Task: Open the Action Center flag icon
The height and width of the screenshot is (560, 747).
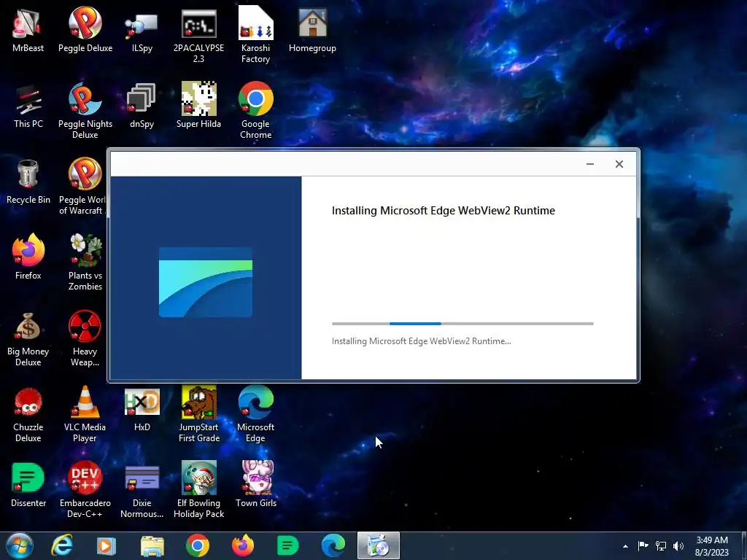Action: tap(643, 546)
